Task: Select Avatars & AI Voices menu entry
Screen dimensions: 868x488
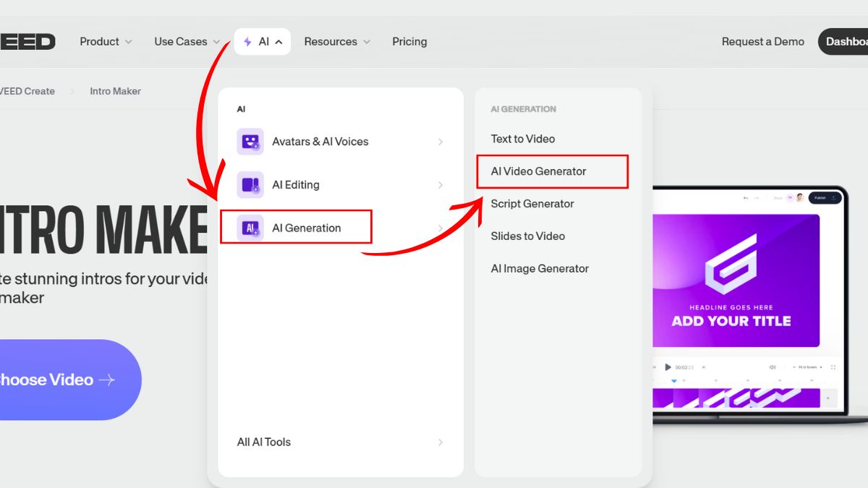Action: click(x=341, y=142)
